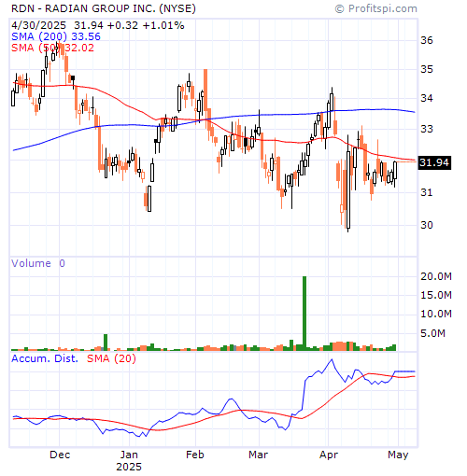Click the tallest green volume spike bar
The width and height of the screenshot is (467, 476).
point(304,313)
